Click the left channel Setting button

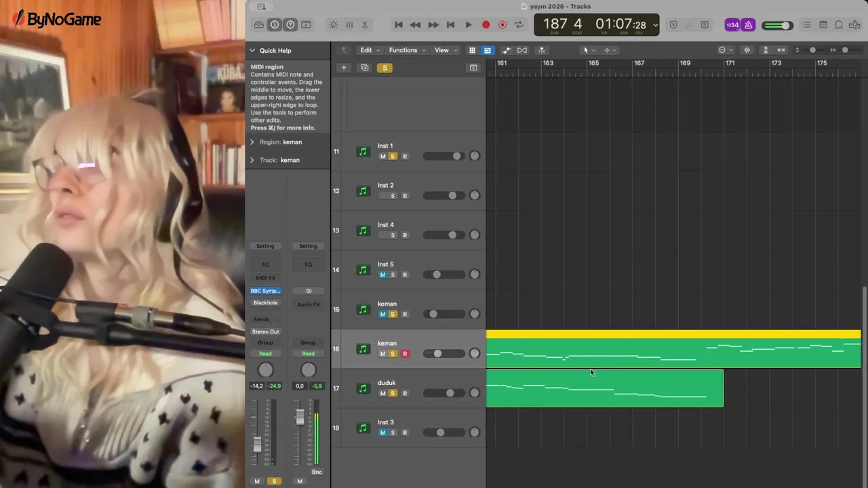[265, 246]
